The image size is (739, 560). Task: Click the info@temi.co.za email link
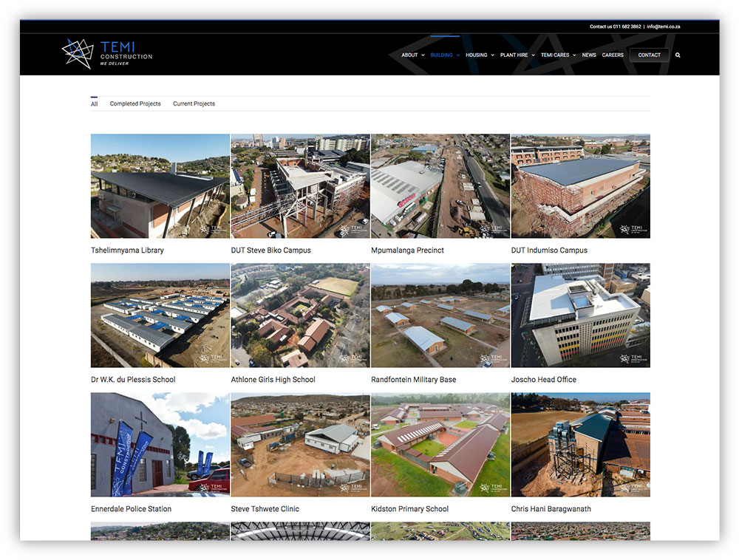(x=663, y=27)
